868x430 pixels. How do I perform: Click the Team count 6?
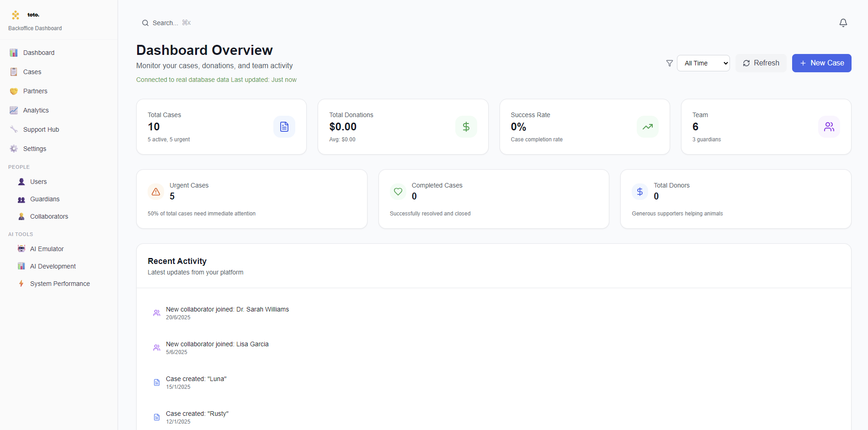pos(695,127)
